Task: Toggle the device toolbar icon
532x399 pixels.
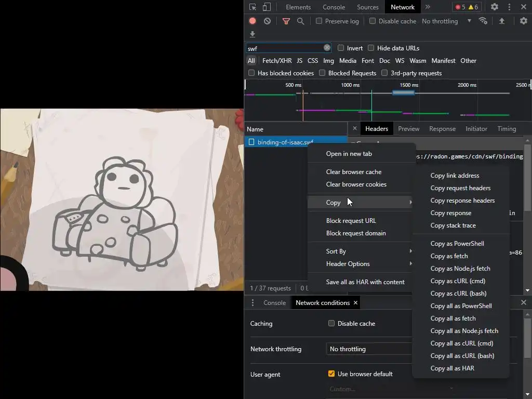Action: coord(267,7)
